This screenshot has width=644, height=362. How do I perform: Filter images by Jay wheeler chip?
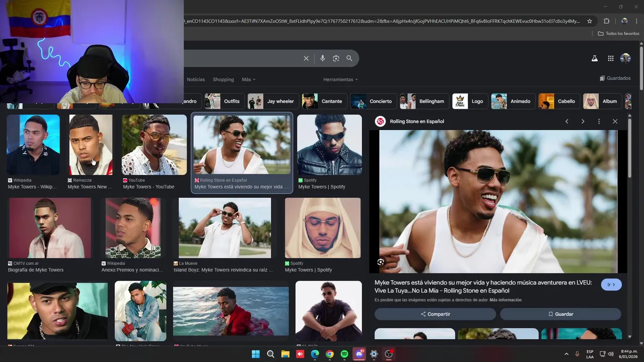[x=273, y=101]
